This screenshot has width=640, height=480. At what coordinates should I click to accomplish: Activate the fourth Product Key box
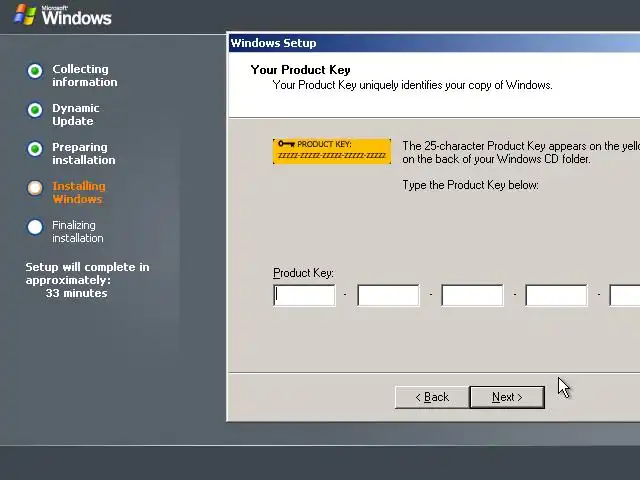(556, 295)
